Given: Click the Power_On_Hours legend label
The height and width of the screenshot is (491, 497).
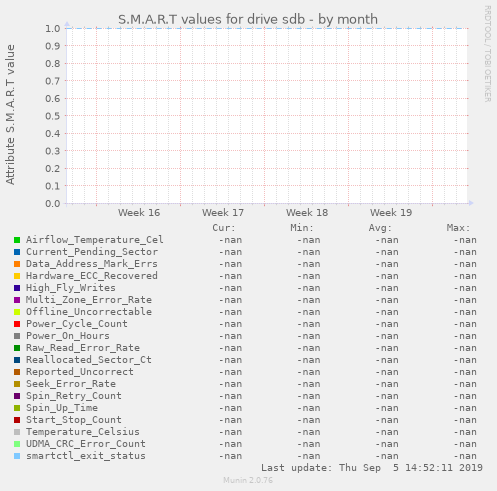Looking at the screenshot, I should (68, 336).
